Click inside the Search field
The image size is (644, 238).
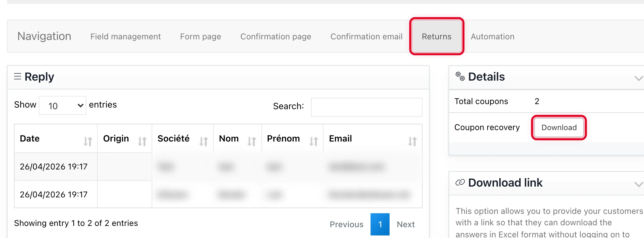click(366, 107)
